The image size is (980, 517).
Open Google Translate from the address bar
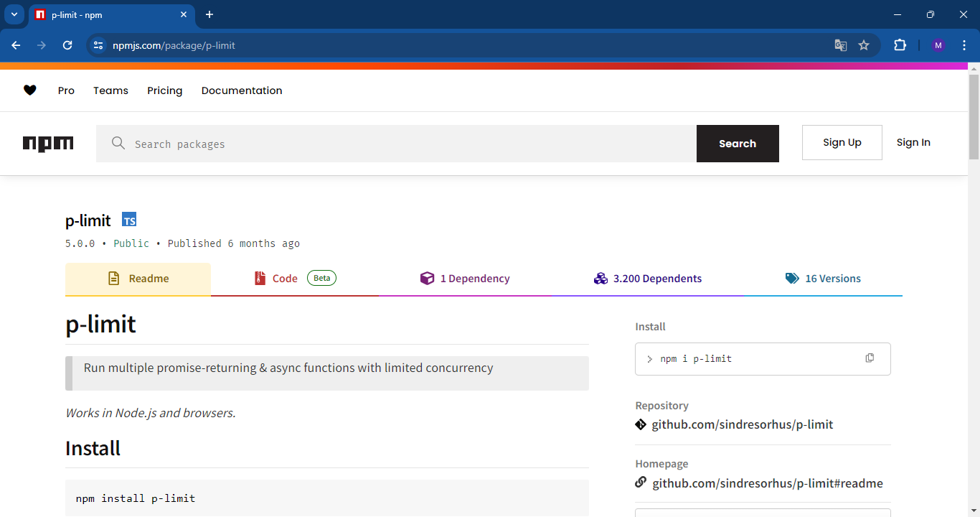(x=840, y=45)
